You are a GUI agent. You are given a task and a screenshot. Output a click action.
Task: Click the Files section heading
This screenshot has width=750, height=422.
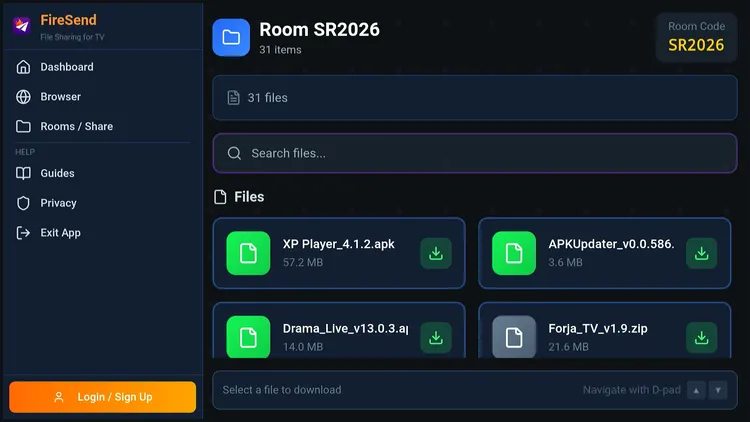(x=249, y=197)
